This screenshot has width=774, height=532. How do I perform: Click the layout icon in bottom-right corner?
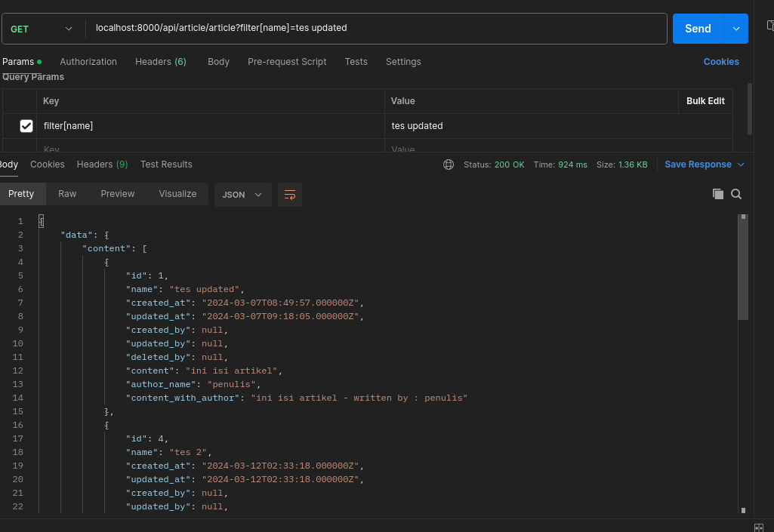pyautogui.click(x=758, y=527)
